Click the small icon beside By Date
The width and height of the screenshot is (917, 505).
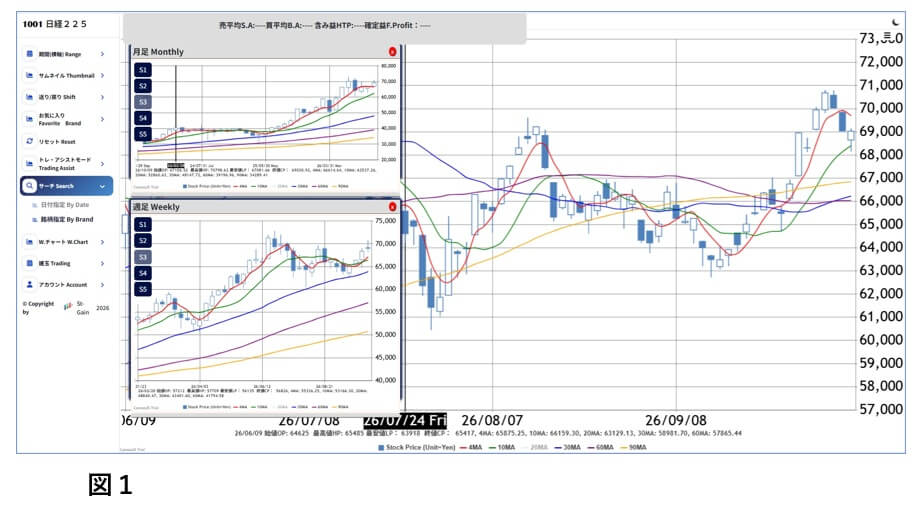click(35, 205)
